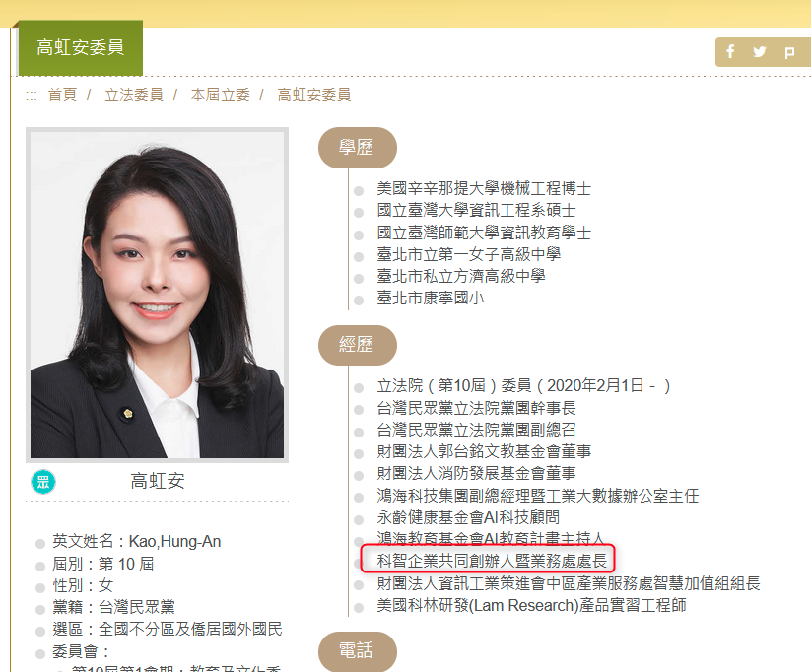Open 本屆立委 breadcrumb link
811x672 pixels.
[x=221, y=95]
